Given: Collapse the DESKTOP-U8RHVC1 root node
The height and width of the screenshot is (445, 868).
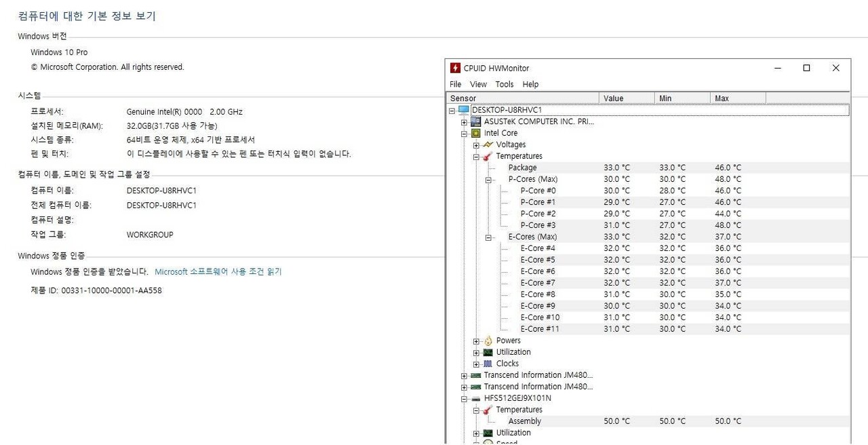Looking at the screenshot, I should (453, 109).
